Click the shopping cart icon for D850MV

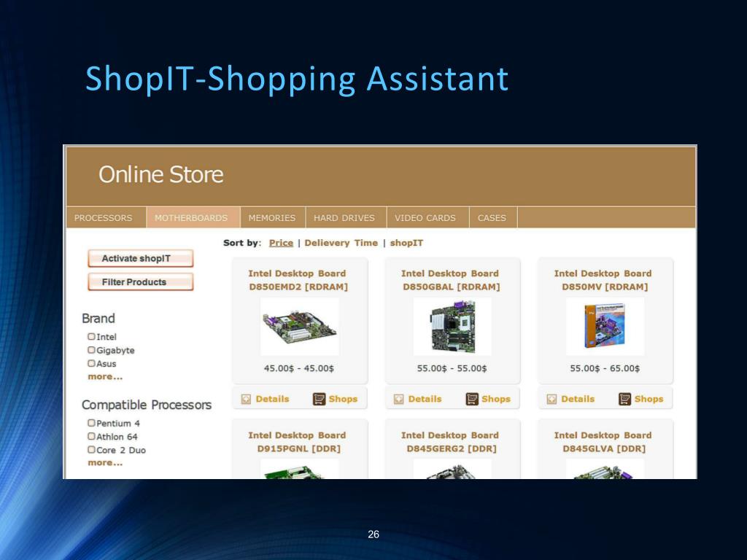coord(624,399)
